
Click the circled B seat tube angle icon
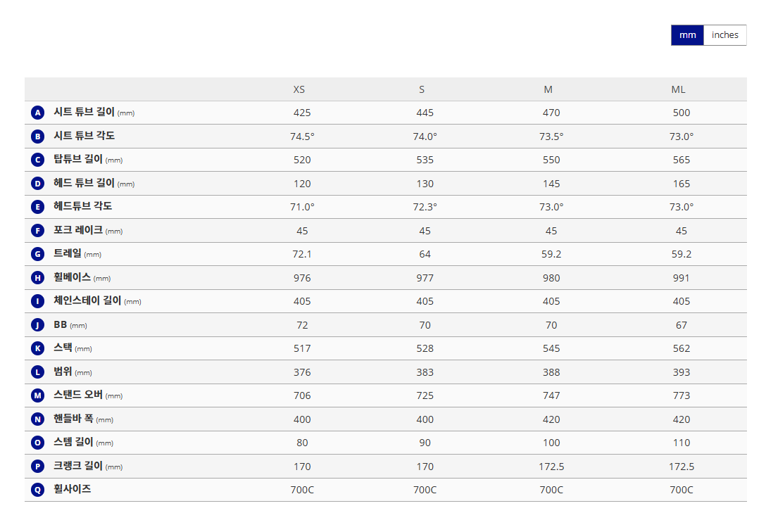point(38,137)
